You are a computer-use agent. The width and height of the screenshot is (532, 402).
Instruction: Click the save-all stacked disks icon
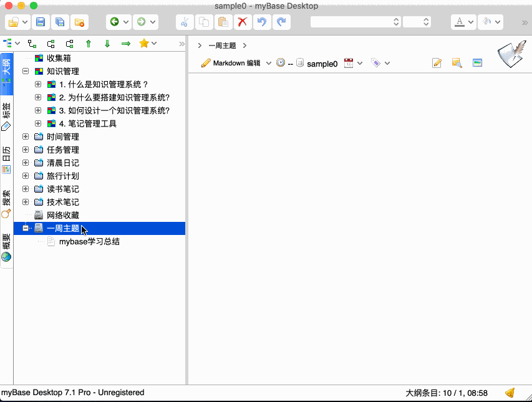click(60, 22)
